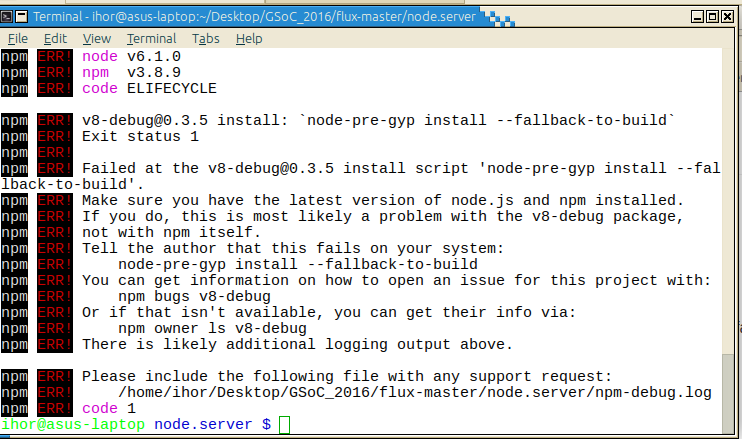Click the cursor at the shell prompt

pyautogui.click(x=285, y=425)
